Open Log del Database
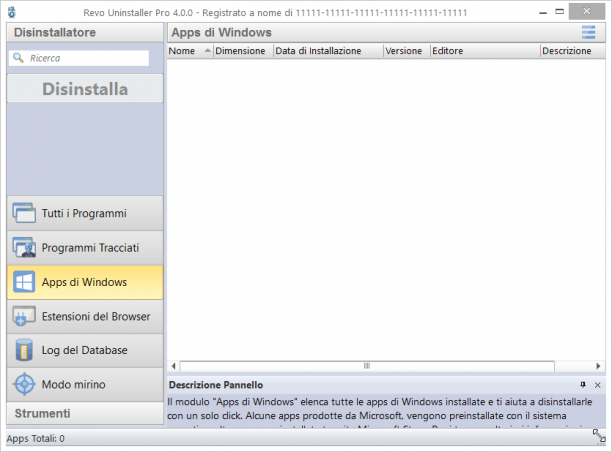Screen dimensions: 612x452 tap(85, 350)
